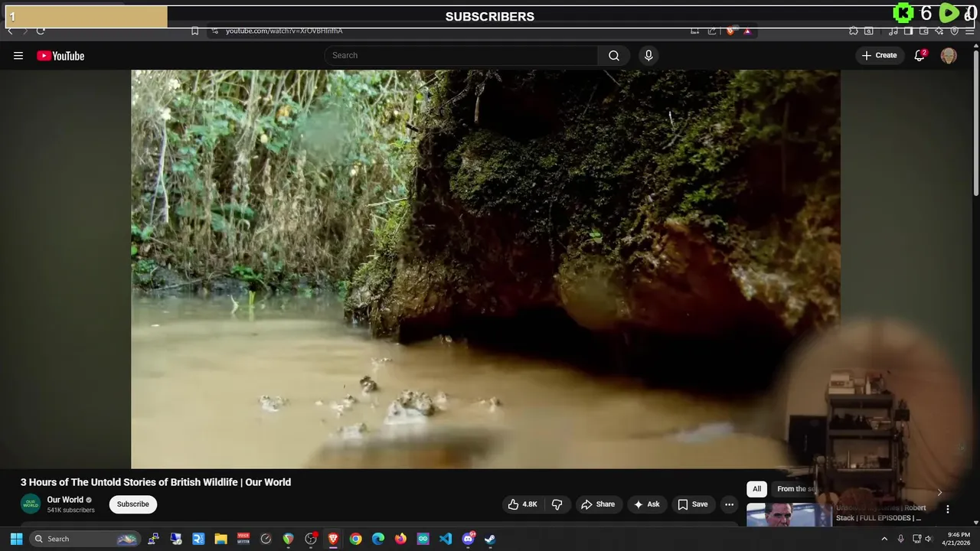Share the video
This screenshot has width=980, height=551.
(x=598, y=504)
